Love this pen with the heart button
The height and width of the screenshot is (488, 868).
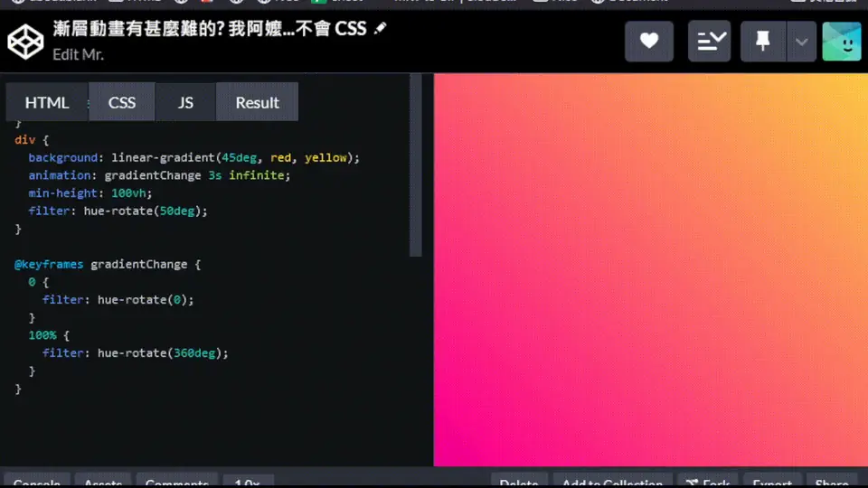pos(649,41)
